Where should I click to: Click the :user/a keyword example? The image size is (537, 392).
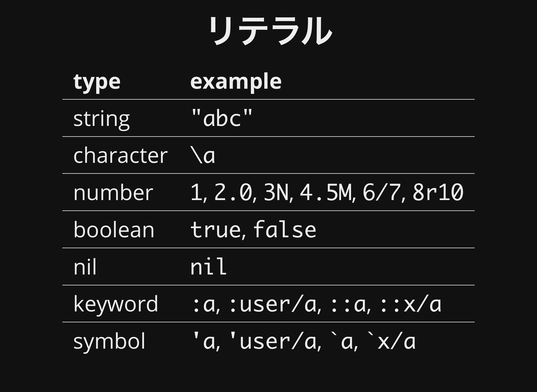coord(272,304)
